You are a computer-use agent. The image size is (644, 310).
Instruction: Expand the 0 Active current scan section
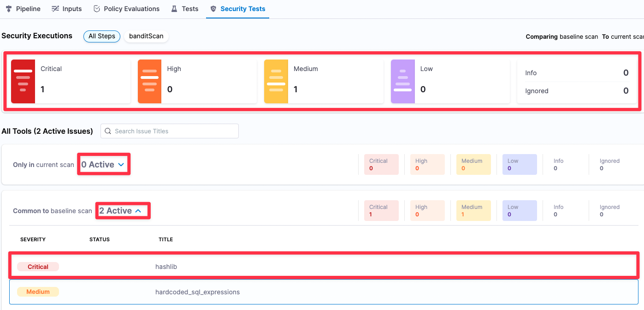point(103,164)
